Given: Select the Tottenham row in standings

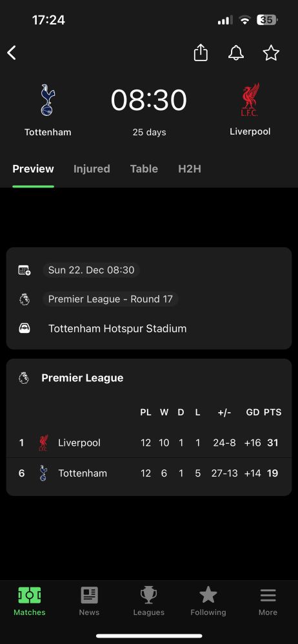Looking at the screenshot, I should 149,473.
